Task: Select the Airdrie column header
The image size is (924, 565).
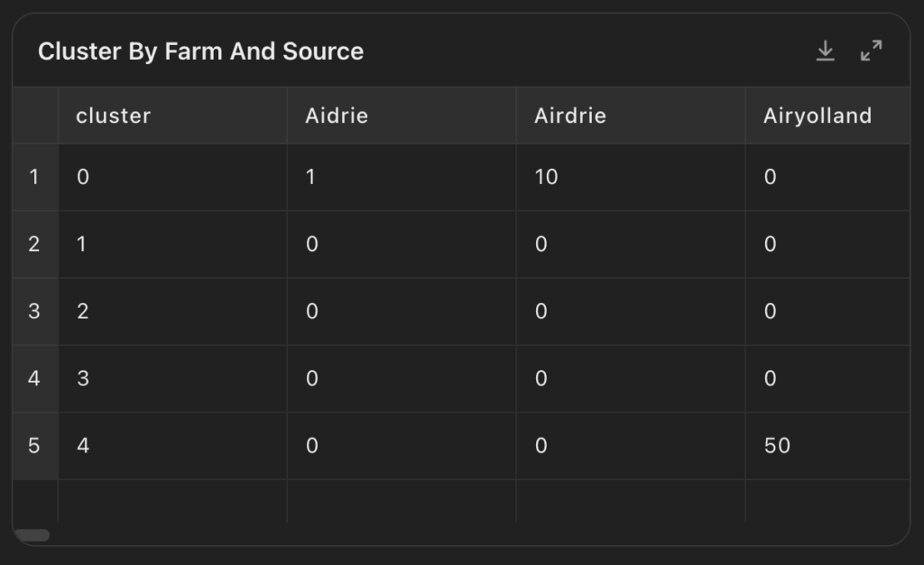Action: tap(631, 116)
